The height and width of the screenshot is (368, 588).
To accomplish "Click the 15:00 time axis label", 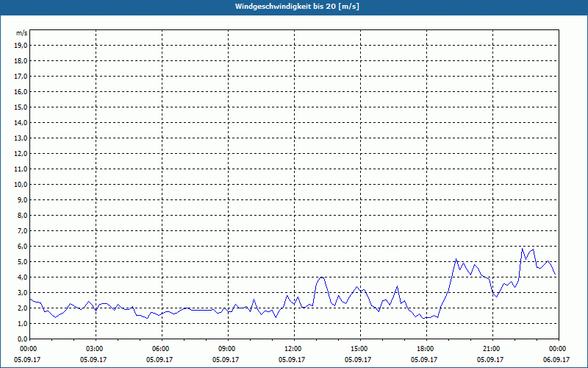I will (x=360, y=349).
